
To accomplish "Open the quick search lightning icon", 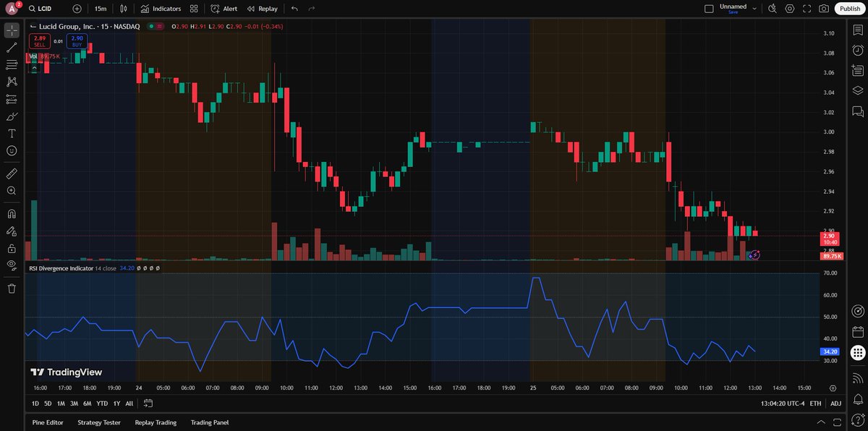I will (772, 9).
